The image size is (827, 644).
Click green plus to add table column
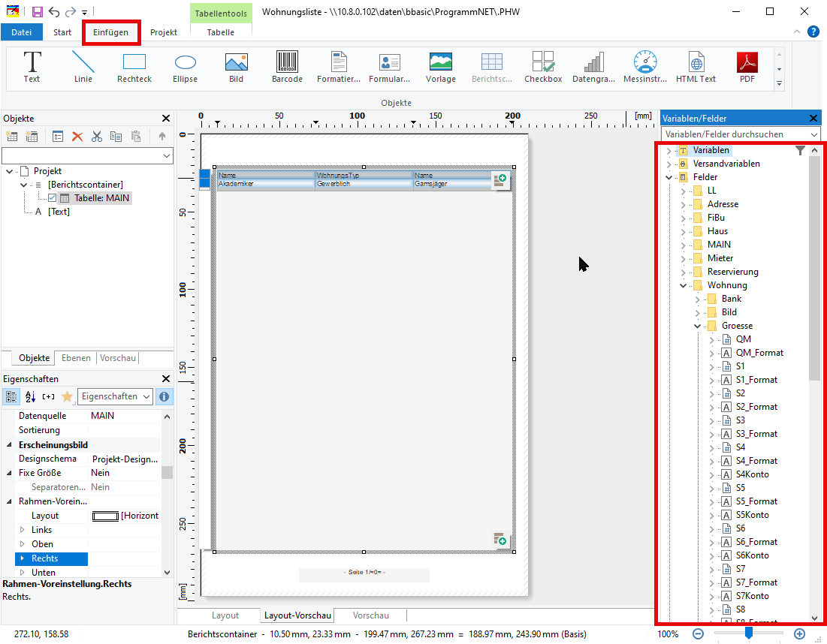(x=500, y=180)
